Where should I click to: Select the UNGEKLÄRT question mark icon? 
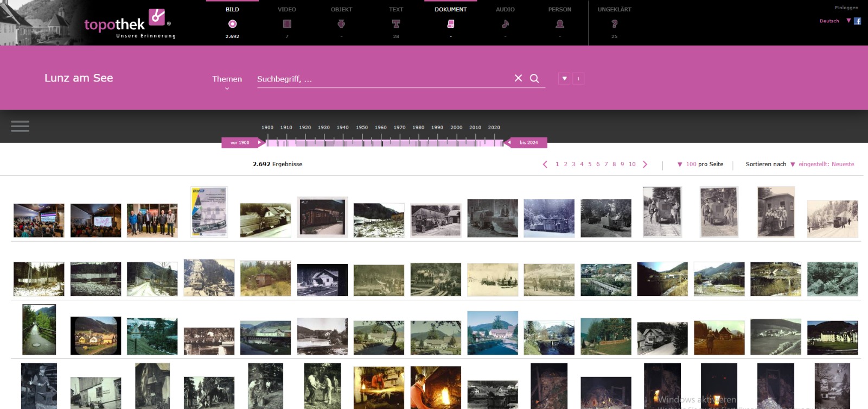(x=614, y=24)
